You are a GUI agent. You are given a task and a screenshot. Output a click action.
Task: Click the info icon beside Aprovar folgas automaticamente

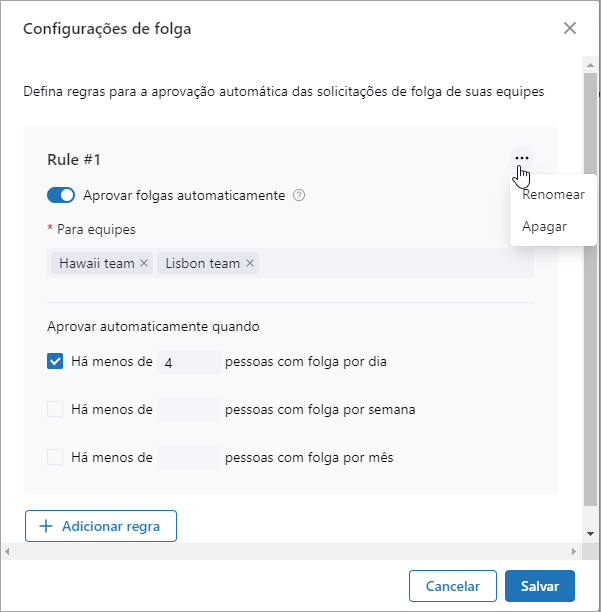299,196
